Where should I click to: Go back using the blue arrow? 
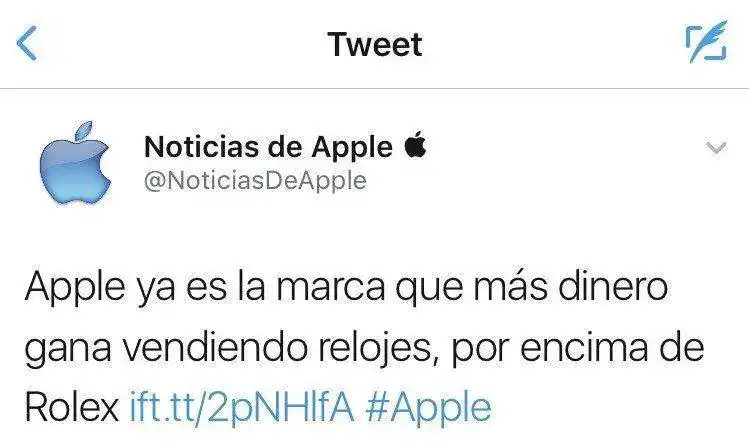(x=27, y=43)
